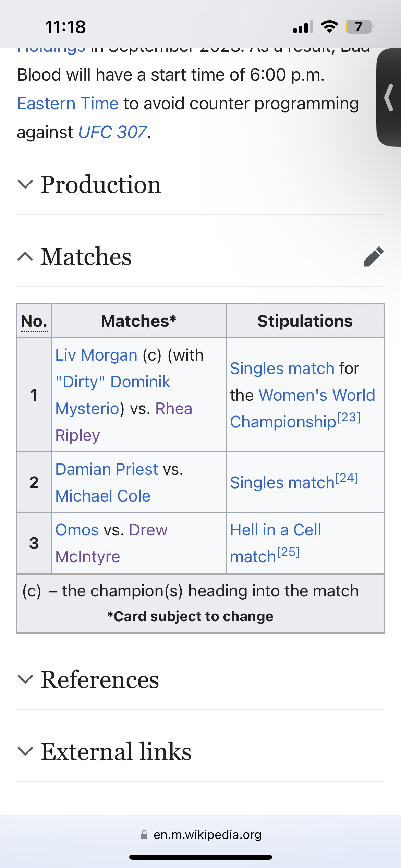
Task: Open Michael Cole's page link
Action: click(103, 496)
